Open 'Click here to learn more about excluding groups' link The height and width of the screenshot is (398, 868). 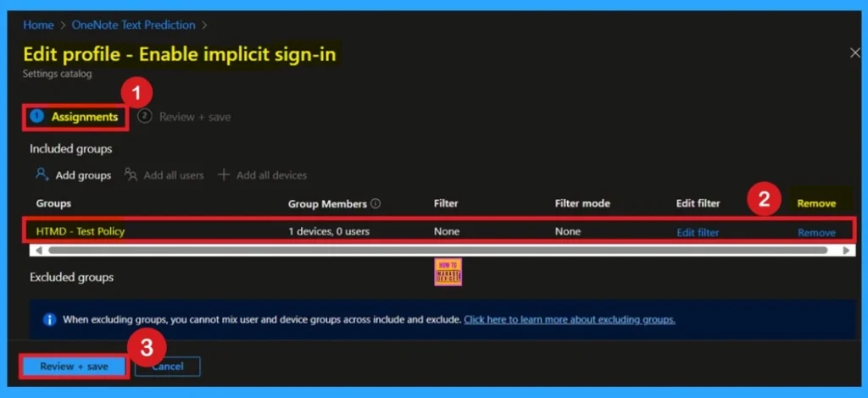[570, 319]
